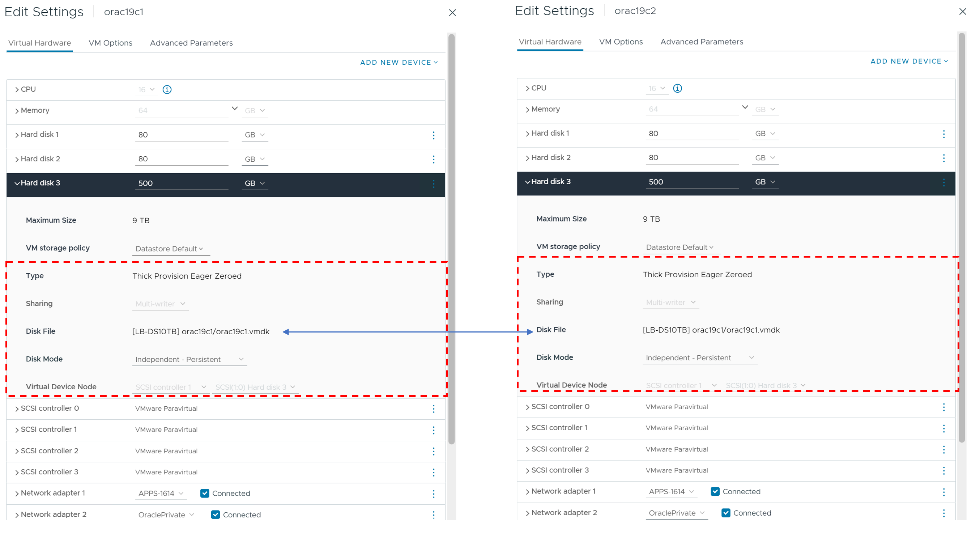This screenshot has width=980, height=542.
Task: Click the orac19c1 dialog vertical scrollbar
Action: pyautogui.click(x=452, y=240)
